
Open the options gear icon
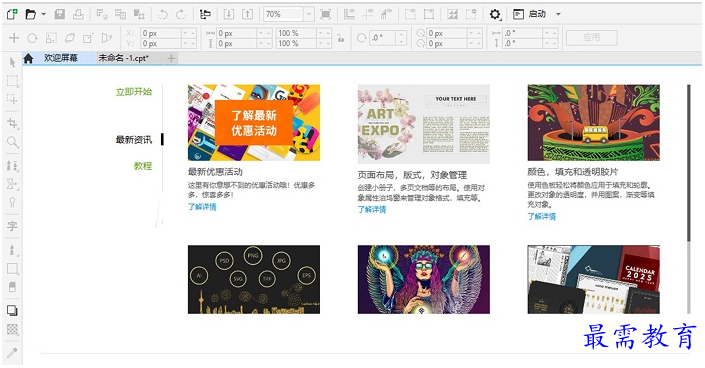(x=495, y=14)
